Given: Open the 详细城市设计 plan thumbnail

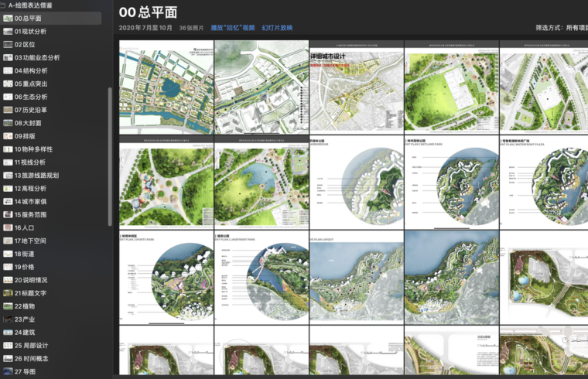Looking at the screenshot, I should (357, 87).
